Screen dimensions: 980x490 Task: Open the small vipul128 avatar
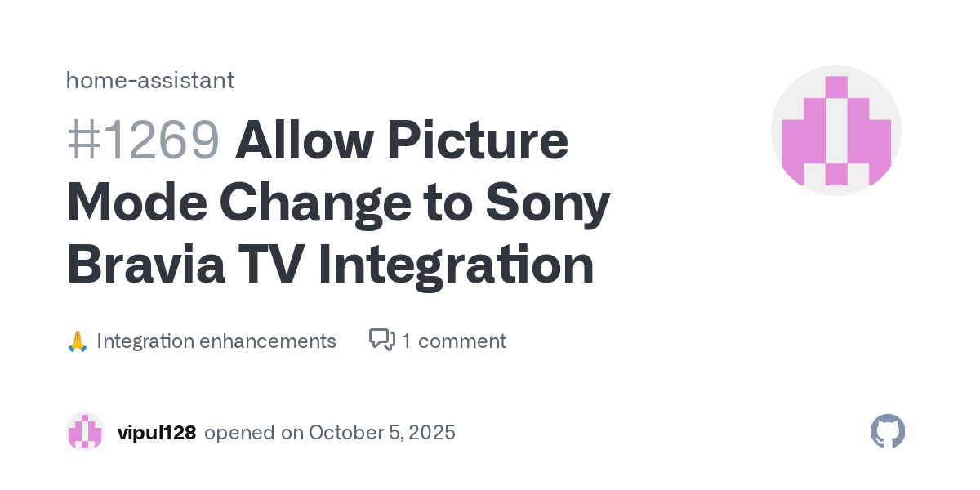pyautogui.click(x=85, y=432)
